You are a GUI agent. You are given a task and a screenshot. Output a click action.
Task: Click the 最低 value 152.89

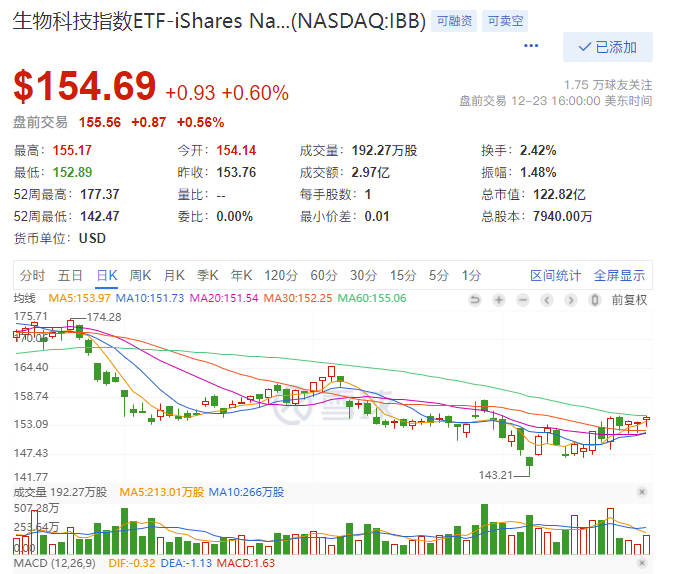(72, 172)
